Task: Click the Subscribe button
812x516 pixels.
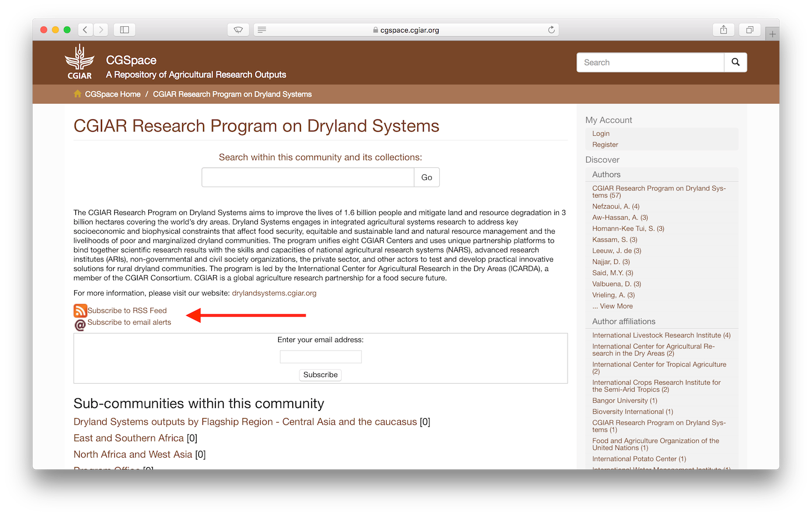Action: click(x=320, y=375)
